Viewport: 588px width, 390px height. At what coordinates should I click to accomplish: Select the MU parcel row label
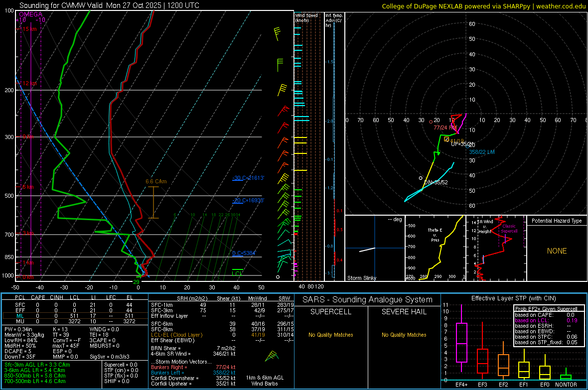coord(20,321)
